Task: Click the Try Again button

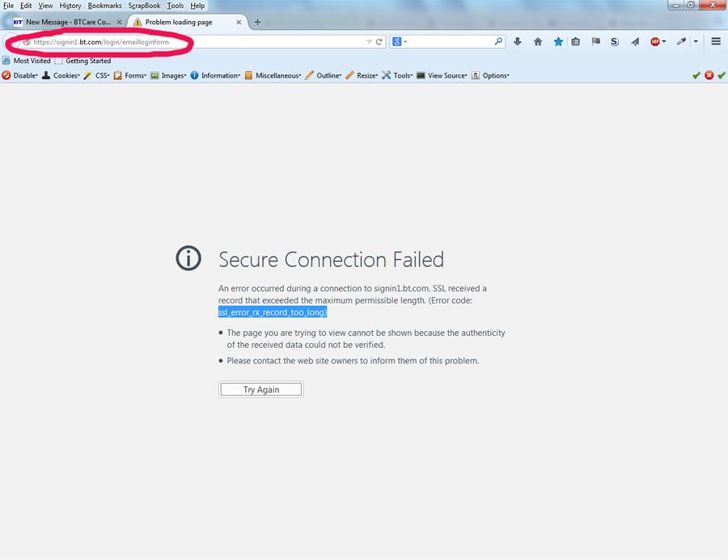Action: coord(260,389)
